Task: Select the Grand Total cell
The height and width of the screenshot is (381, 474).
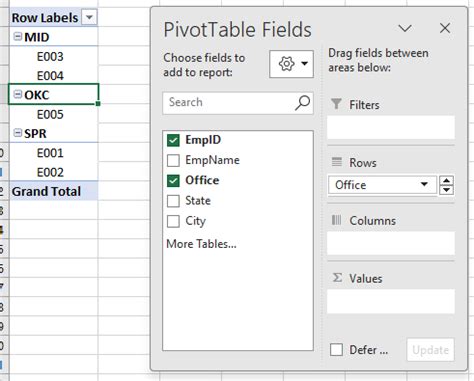Action: coord(53,191)
